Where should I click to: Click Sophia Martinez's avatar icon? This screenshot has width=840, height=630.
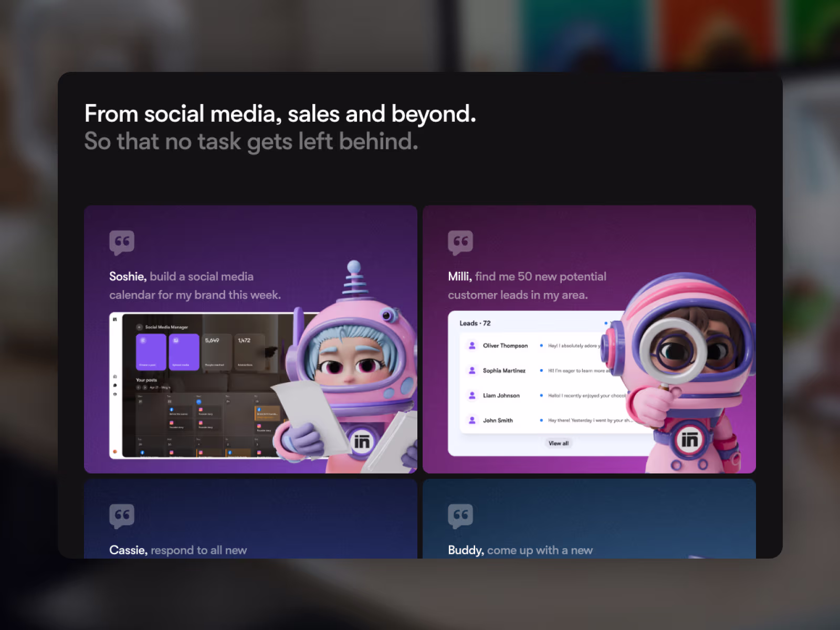coord(472,371)
